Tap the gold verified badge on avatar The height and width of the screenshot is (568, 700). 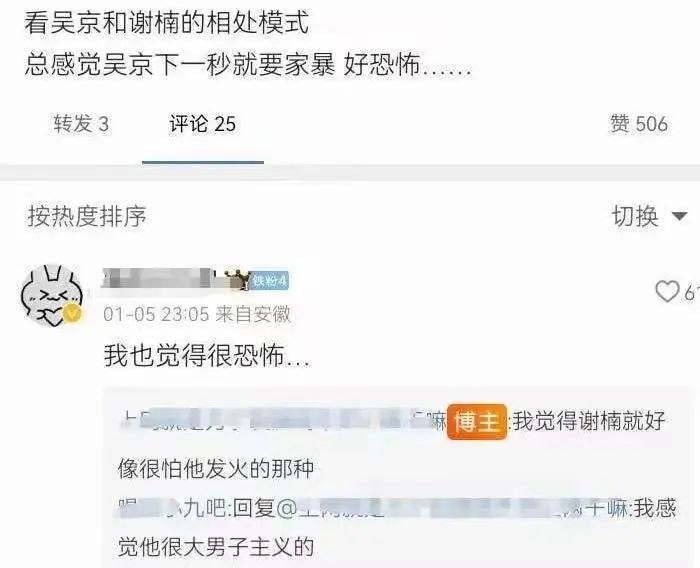(72, 313)
